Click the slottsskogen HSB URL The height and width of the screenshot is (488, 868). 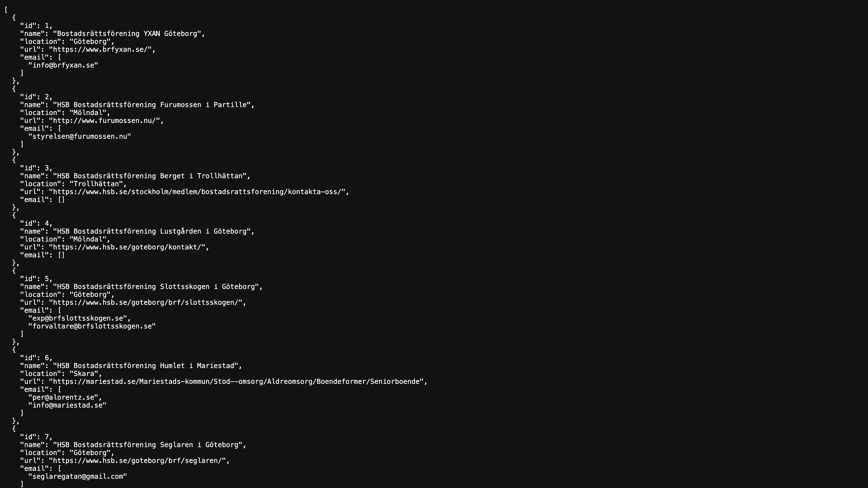147,303
